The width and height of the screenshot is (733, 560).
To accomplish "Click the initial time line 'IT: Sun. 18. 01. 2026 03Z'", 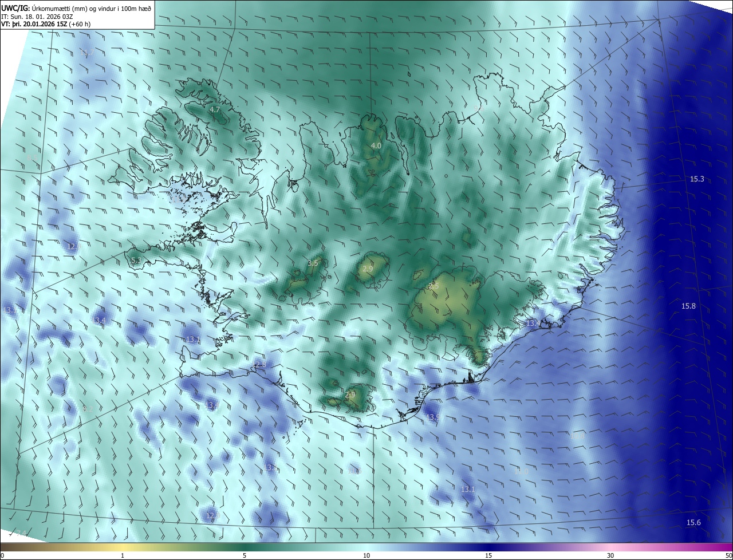I will [38, 16].
